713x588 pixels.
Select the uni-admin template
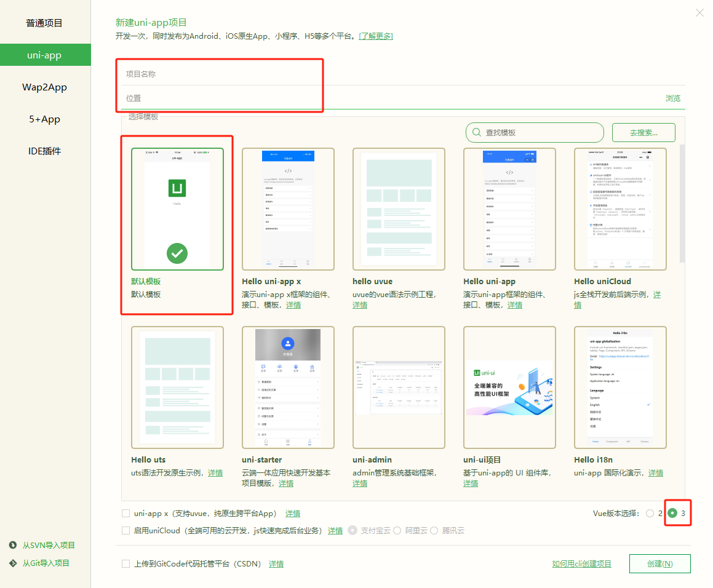tap(399, 387)
